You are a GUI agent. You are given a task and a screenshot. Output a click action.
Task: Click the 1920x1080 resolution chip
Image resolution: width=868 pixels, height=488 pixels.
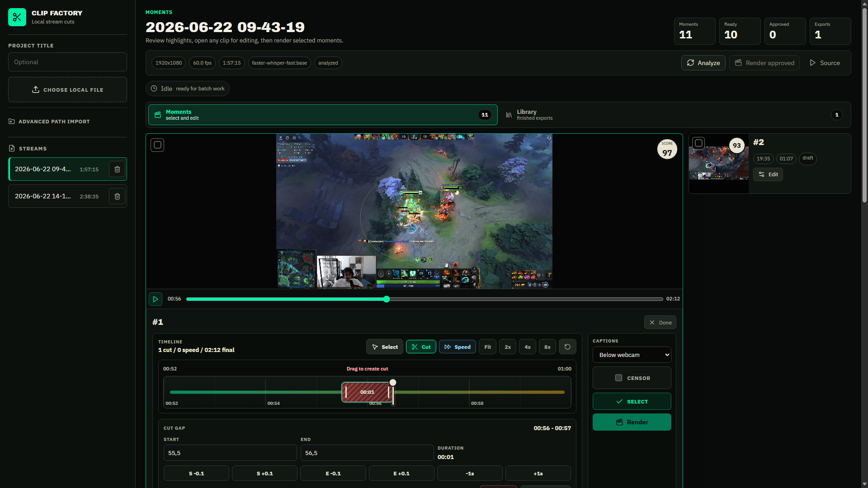[169, 63]
